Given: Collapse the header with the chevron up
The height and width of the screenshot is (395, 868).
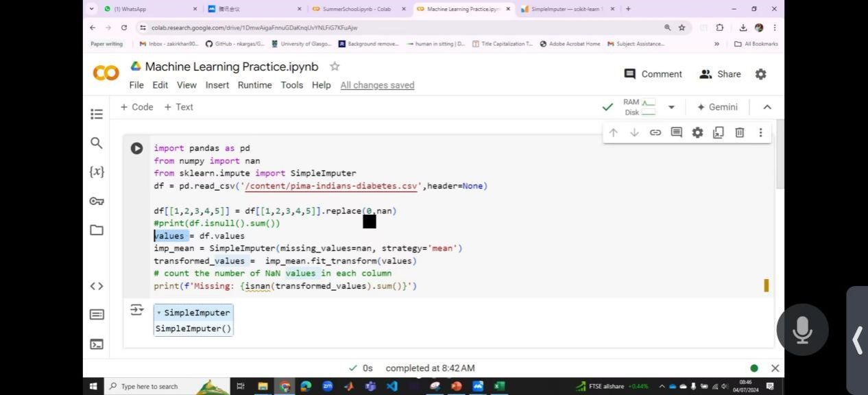Looking at the screenshot, I should 767,107.
